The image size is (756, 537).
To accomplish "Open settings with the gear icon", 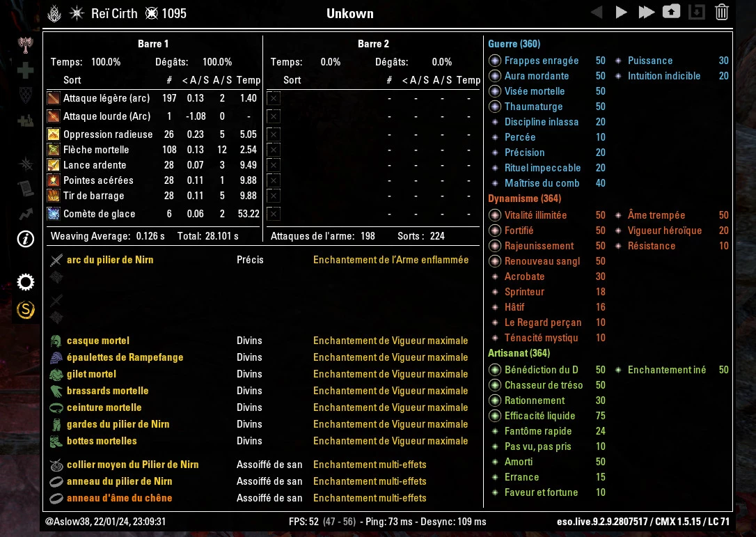I will tap(26, 282).
